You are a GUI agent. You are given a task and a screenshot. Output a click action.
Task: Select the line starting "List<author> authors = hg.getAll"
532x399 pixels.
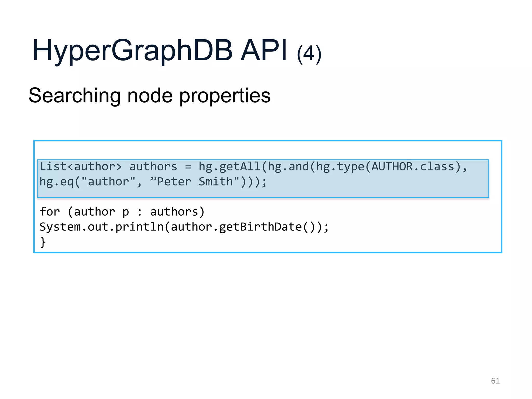253,167
